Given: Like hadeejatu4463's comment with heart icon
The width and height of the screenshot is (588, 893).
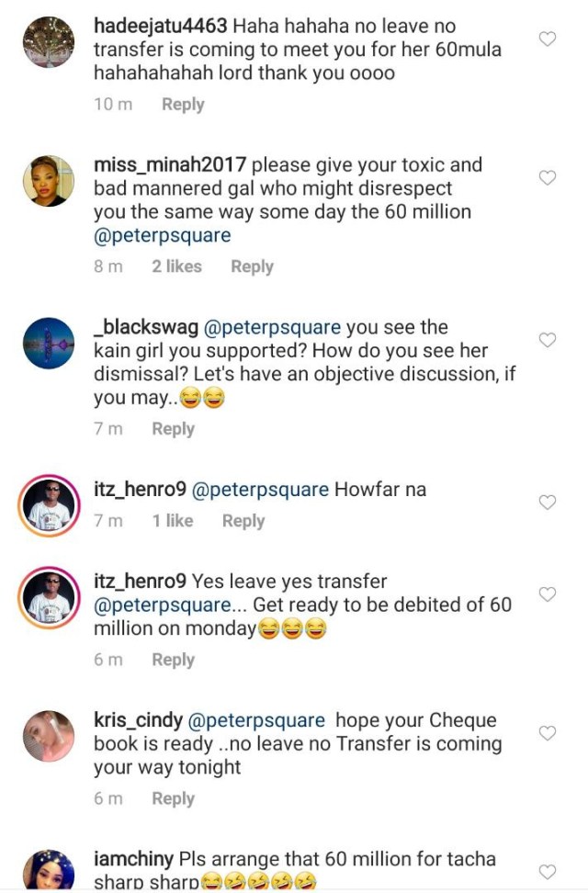Looking at the screenshot, I should tap(548, 40).
